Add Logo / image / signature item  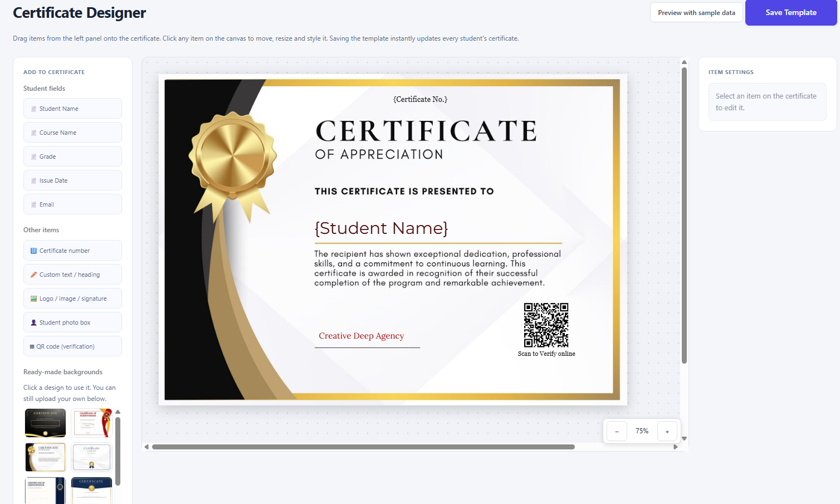72,299
